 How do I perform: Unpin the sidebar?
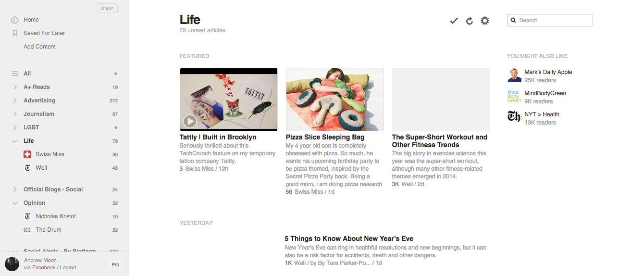(x=107, y=8)
